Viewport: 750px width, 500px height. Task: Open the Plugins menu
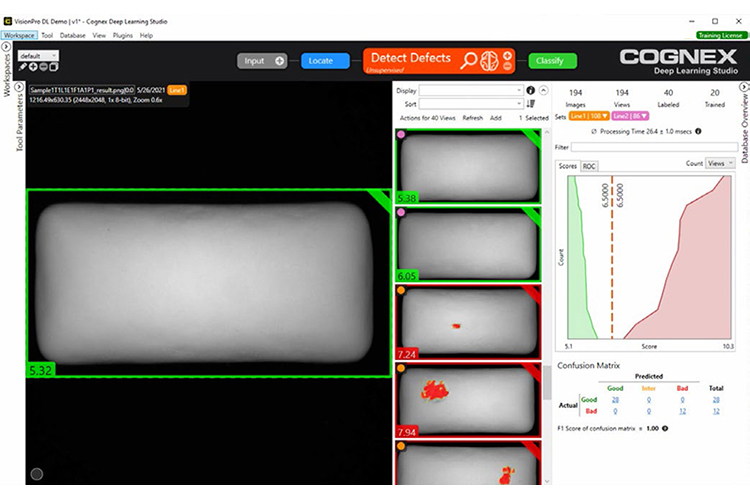coord(123,35)
